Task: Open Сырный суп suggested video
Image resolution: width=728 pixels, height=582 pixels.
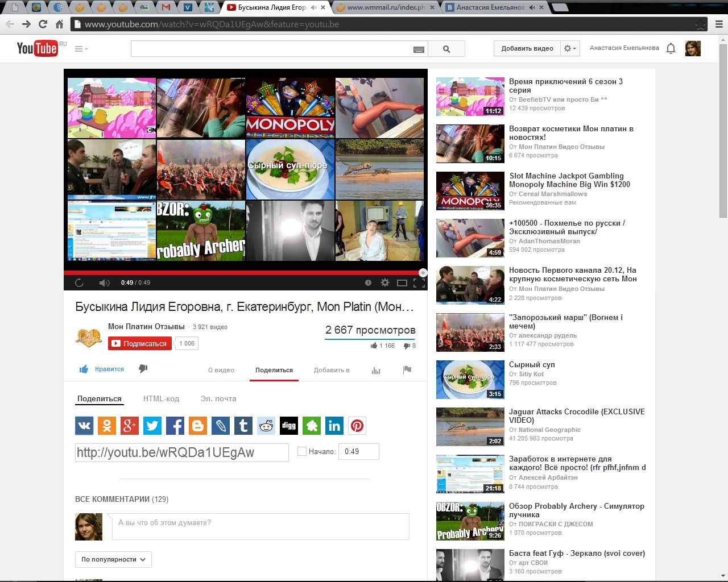Action: pos(532,364)
